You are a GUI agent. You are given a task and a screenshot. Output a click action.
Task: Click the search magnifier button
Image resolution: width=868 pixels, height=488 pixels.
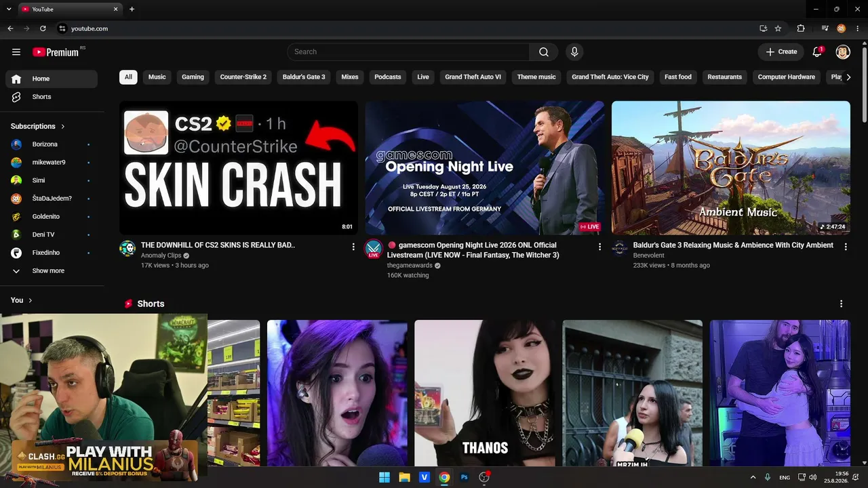coord(544,52)
